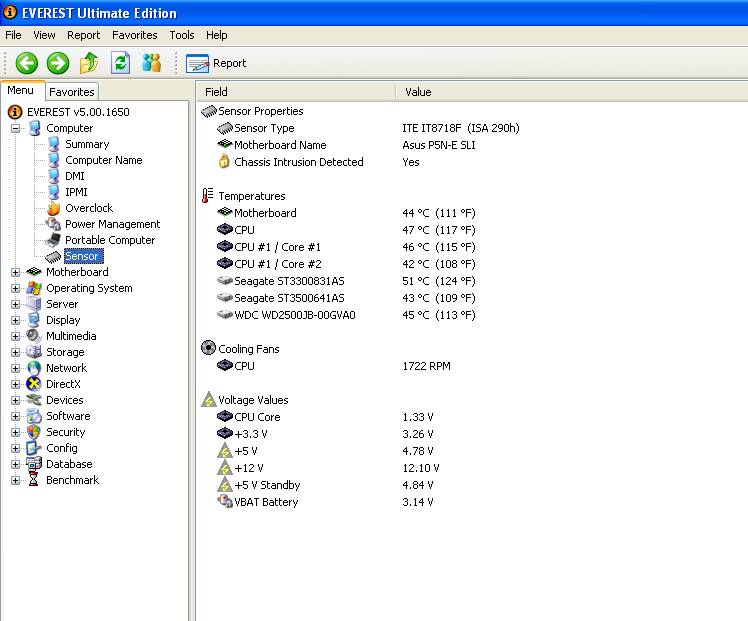Expand the Benchmark tree branch
The width and height of the screenshot is (748, 621).
click(x=15, y=480)
